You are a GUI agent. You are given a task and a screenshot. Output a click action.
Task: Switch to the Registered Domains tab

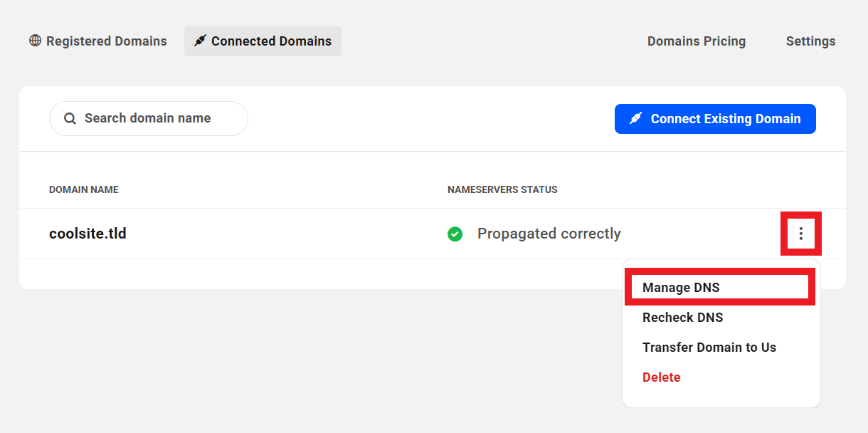click(x=106, y=41)
